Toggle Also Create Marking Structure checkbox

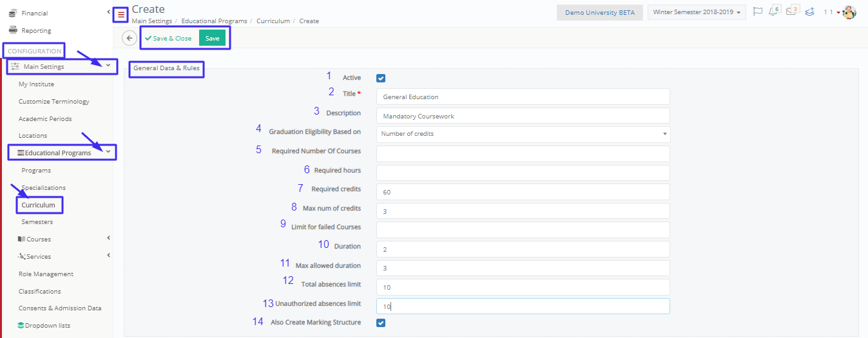coord(381,323)
